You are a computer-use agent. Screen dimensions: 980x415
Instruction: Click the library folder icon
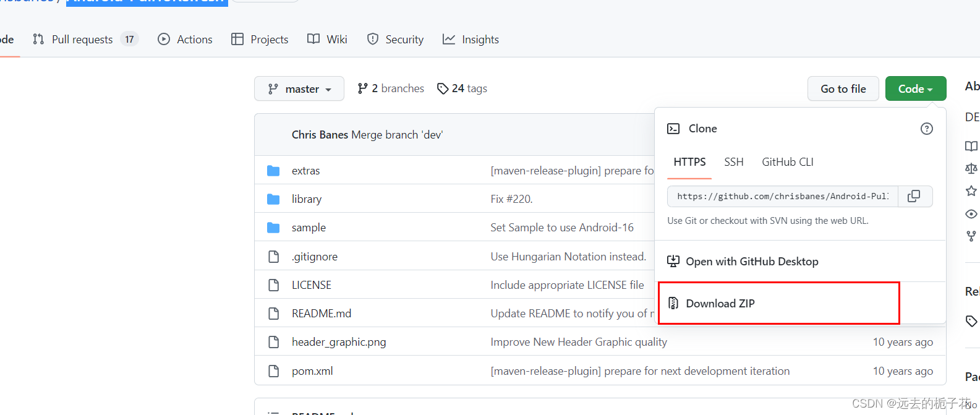pyautogui.click(x=273, y=199)
